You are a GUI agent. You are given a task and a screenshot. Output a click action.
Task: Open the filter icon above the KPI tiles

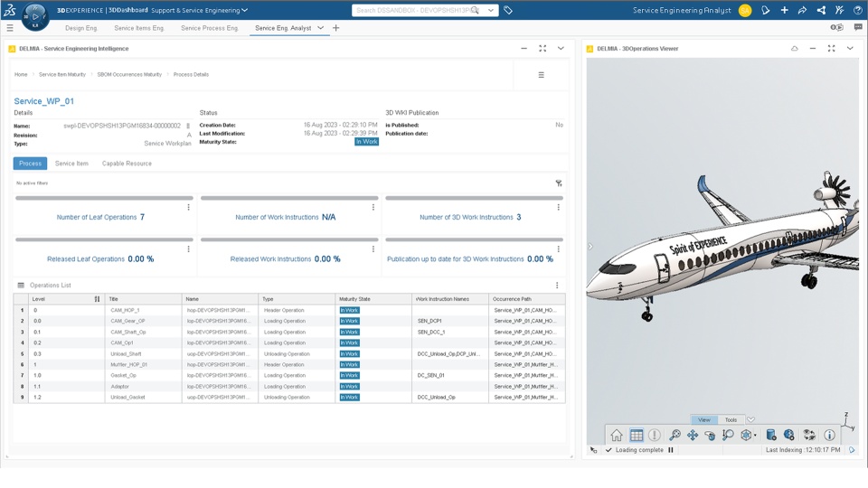tap(559, 183)
